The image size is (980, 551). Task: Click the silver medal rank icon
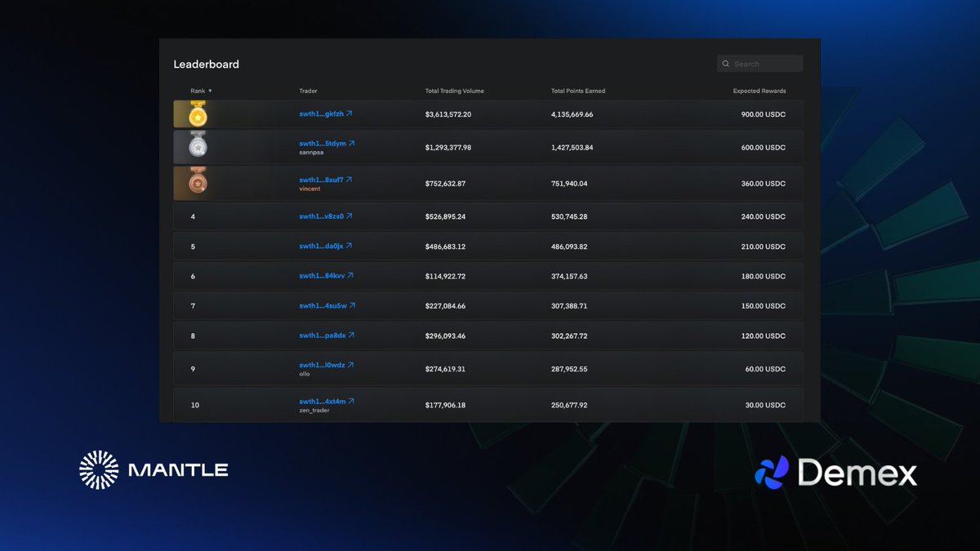(198, 146)
